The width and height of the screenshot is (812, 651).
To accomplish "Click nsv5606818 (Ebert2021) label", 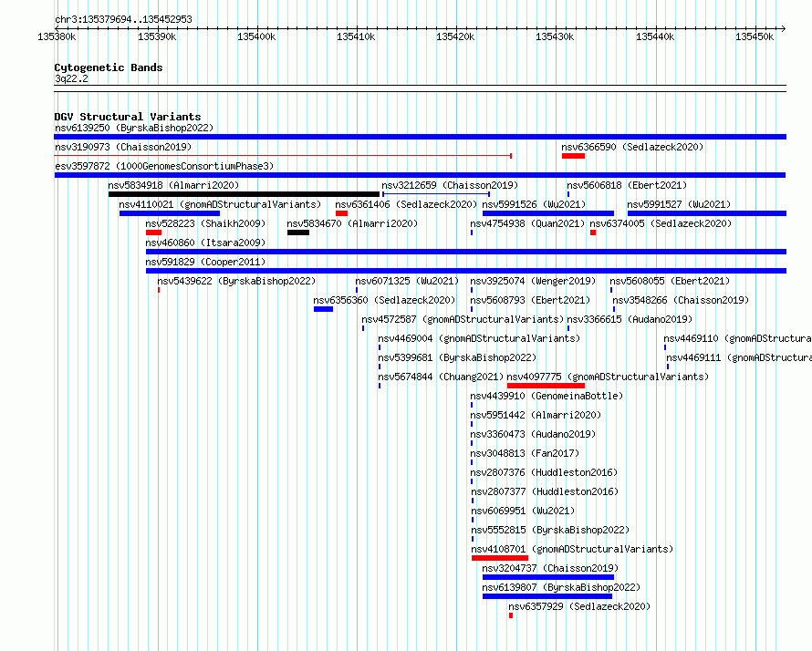I will click(x=627, y=185).
